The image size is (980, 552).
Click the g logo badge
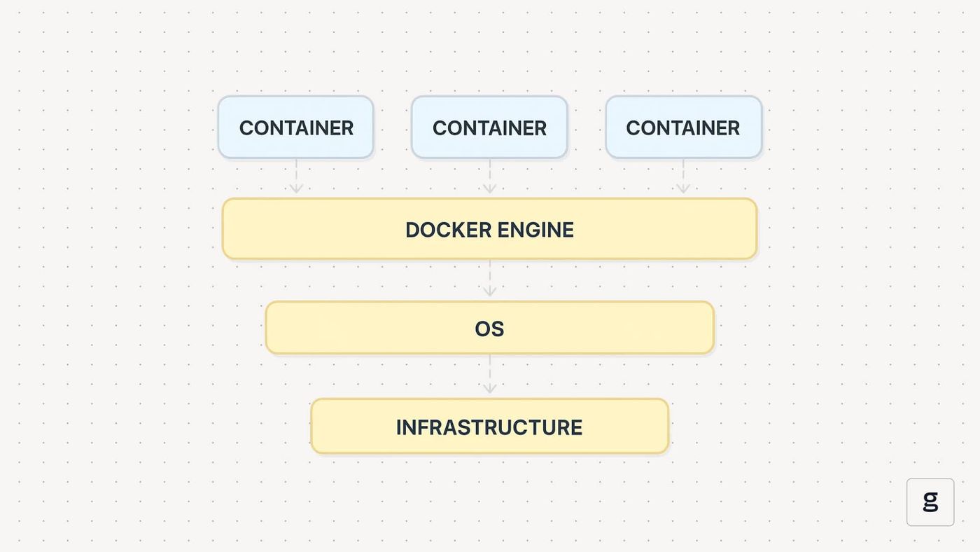pyautogui.click(x=930, y=502)
